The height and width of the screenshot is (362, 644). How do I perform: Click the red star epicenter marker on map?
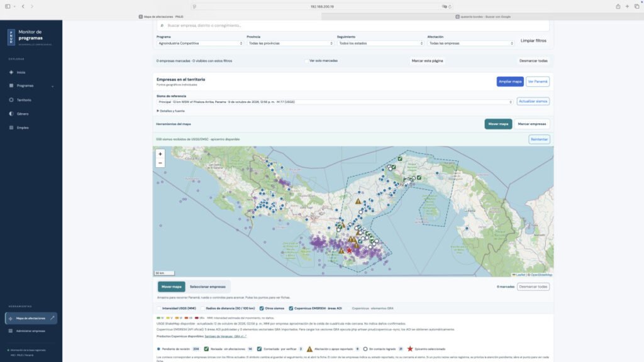tap(349, 250)
